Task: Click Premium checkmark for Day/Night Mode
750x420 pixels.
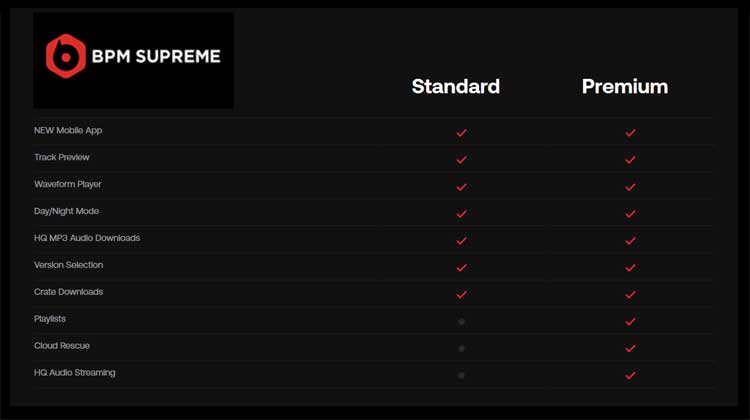Action: click(x=630, y=213)
